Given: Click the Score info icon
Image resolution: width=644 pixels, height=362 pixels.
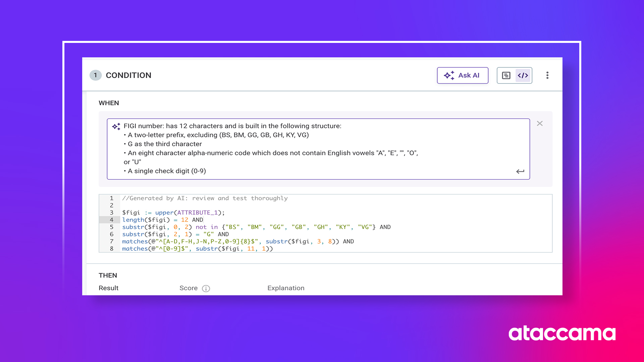Looking at the screenshot, I should (206, 289).
